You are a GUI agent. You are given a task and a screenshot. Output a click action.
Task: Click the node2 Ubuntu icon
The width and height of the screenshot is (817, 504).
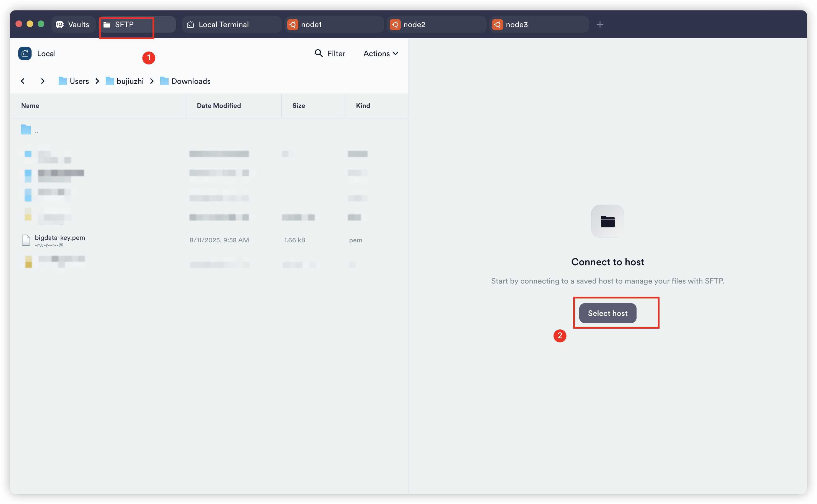395,25
